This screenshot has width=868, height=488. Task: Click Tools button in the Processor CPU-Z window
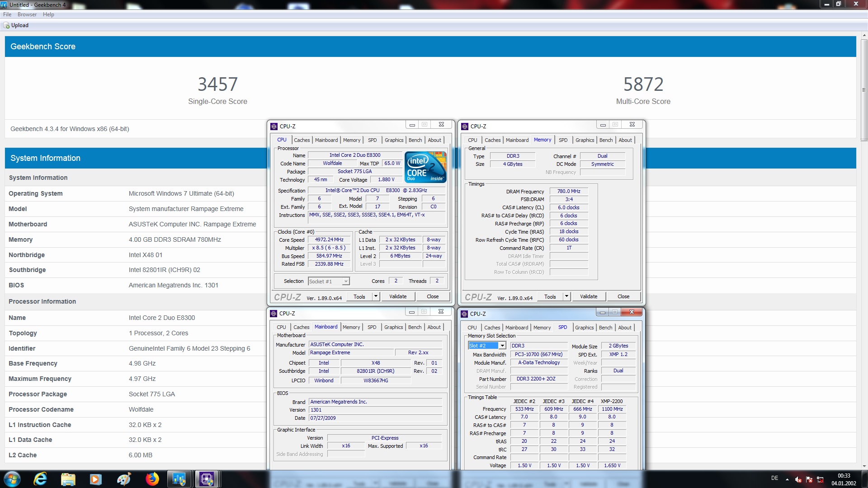pyautogui.click(x=359, y=296)
